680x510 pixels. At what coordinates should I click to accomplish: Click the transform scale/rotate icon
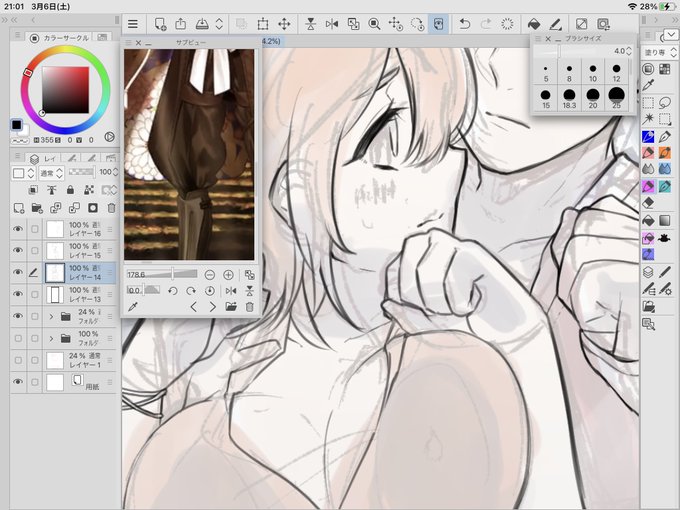pyautogui.click(x=262, y=24)
